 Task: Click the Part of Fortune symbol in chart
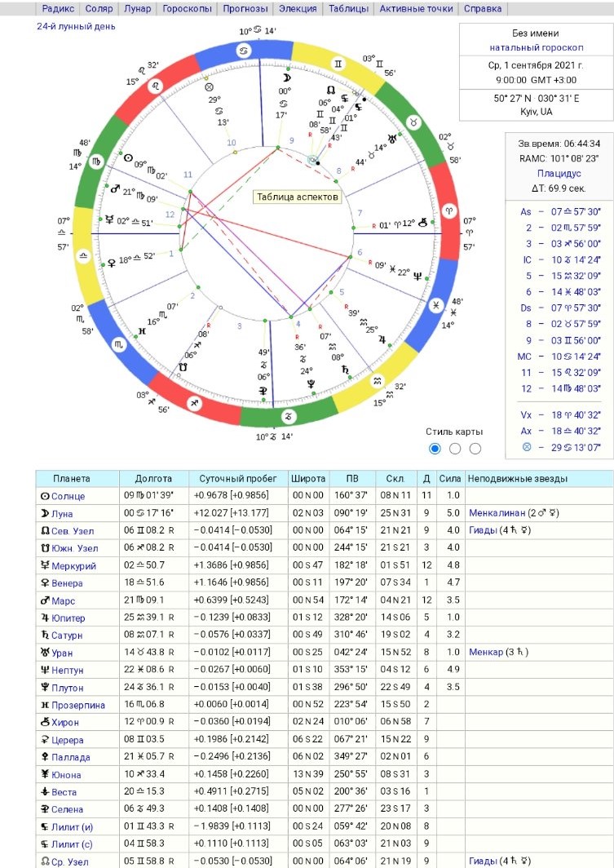point(209,87)
